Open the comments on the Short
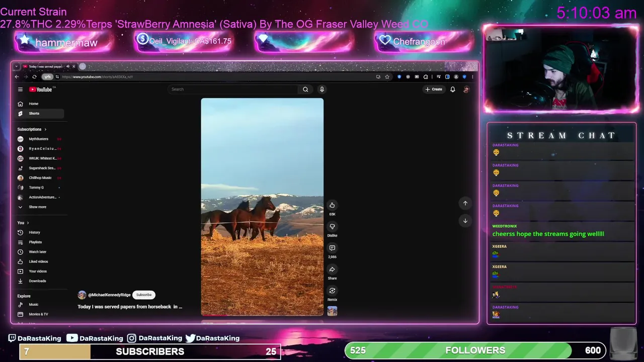This screenshot has width=644, height=362. [332, 248]
